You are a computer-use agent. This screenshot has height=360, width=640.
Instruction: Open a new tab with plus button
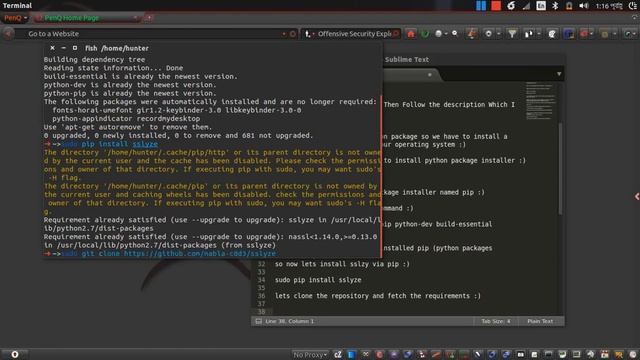(149, 18)
